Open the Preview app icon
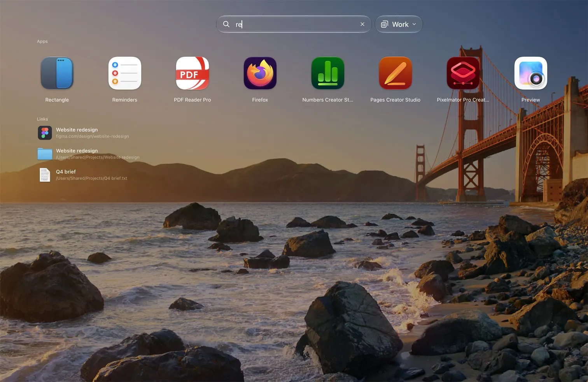 coord(530,73)
